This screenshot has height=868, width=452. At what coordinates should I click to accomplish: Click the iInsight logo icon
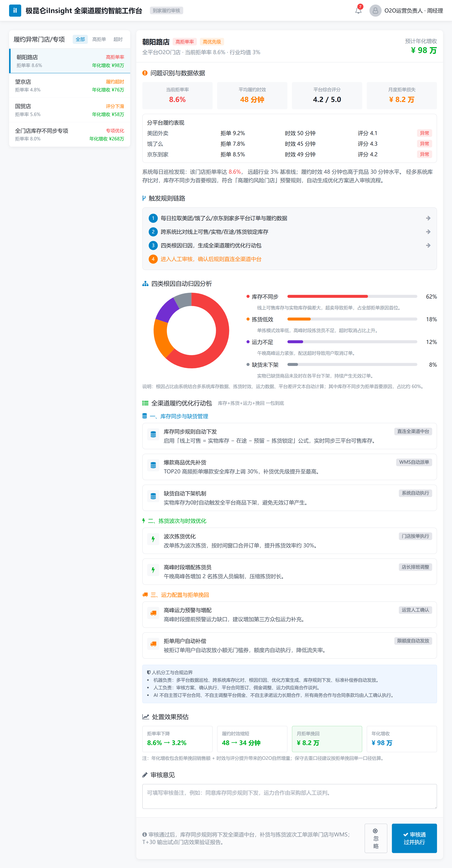[15, 10]
